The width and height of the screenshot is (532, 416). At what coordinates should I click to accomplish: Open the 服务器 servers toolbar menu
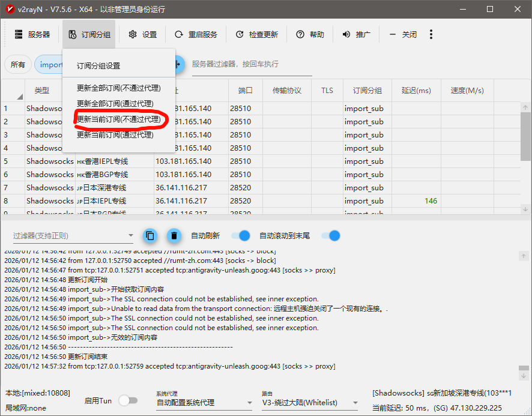coord(32,34)
